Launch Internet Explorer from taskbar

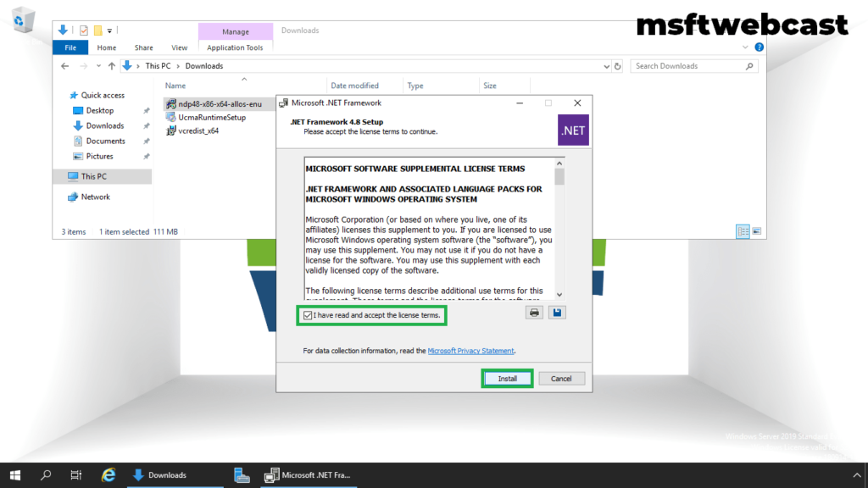click(108, 474)
